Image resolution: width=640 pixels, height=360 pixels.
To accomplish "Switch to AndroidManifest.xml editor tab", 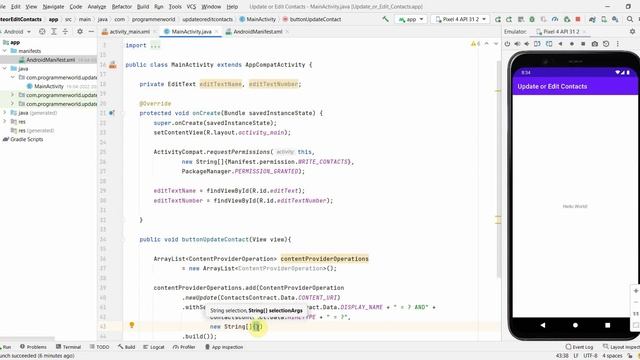I will pos(257,31).
